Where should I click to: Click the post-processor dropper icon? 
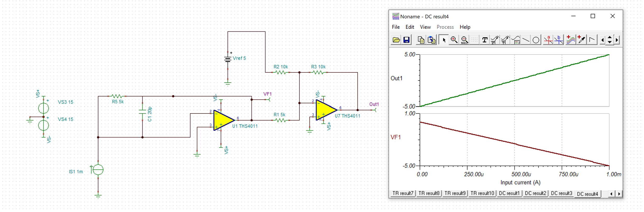(x=581, y=40)
